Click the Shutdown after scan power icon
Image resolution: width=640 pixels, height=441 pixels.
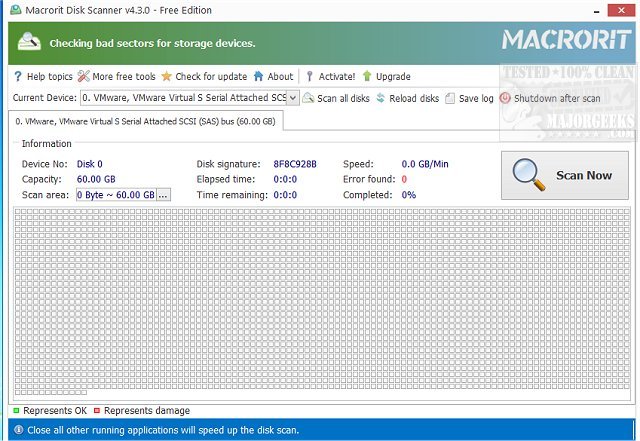pyautogui.click(x=505, y=98)
